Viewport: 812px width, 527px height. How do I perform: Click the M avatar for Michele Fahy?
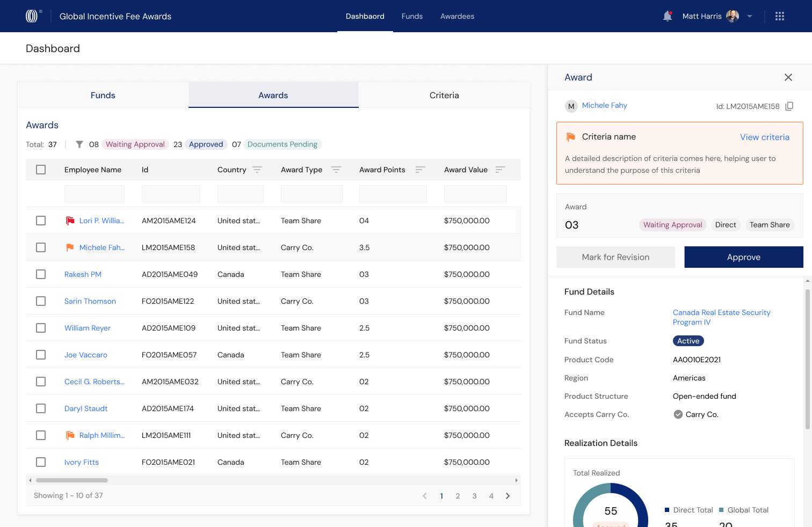pos(571,106)
